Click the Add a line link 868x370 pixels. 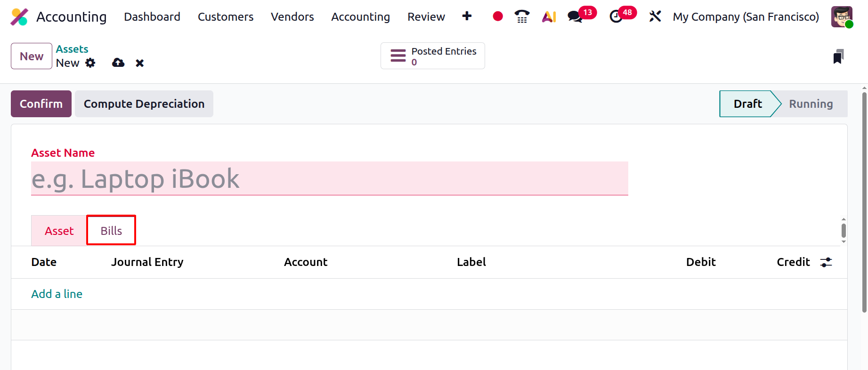[x=57, y=294]
